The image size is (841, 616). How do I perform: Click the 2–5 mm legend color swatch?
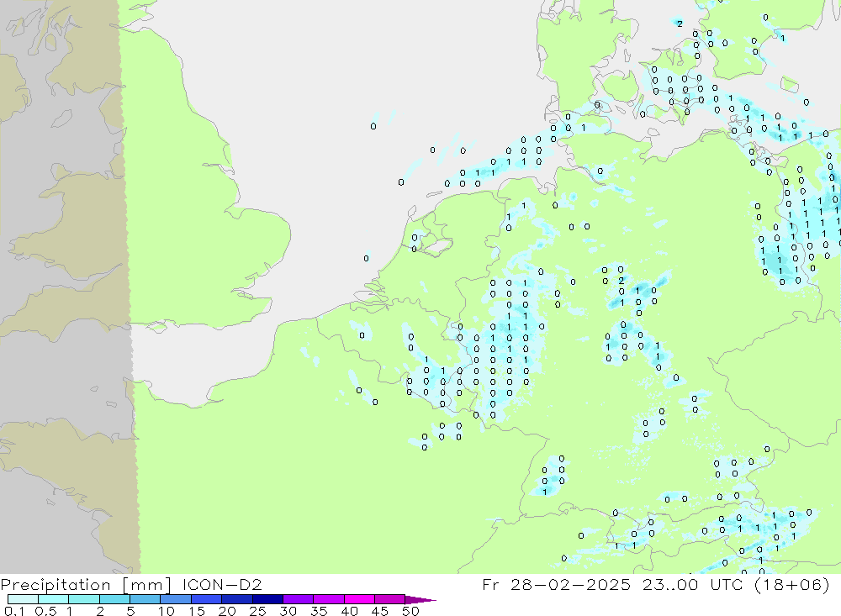114,599
